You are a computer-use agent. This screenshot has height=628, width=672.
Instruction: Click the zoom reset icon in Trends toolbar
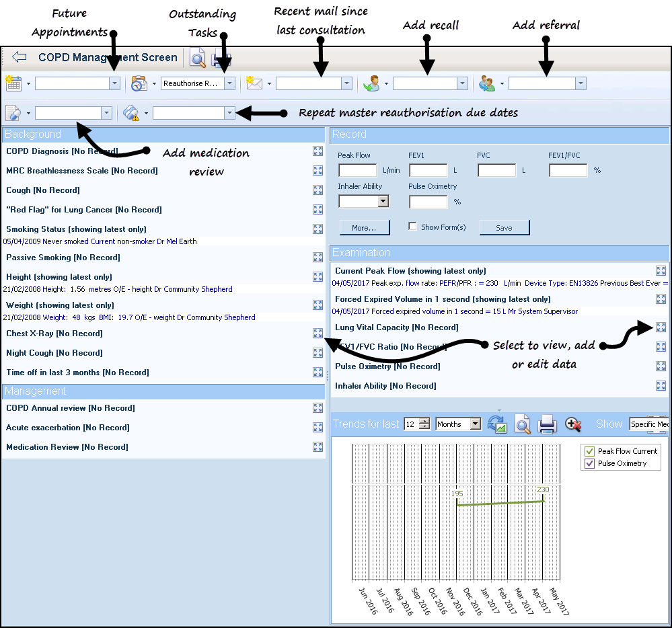point(573,424)
